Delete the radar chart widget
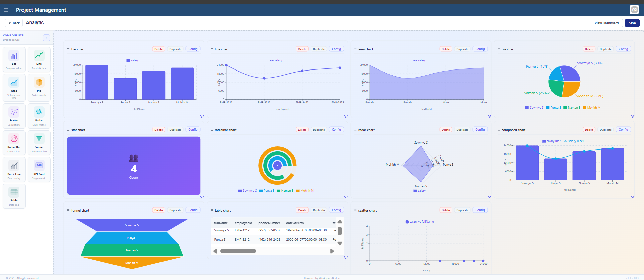The height and width of the screenshot is (280, 644). (445, 130)
